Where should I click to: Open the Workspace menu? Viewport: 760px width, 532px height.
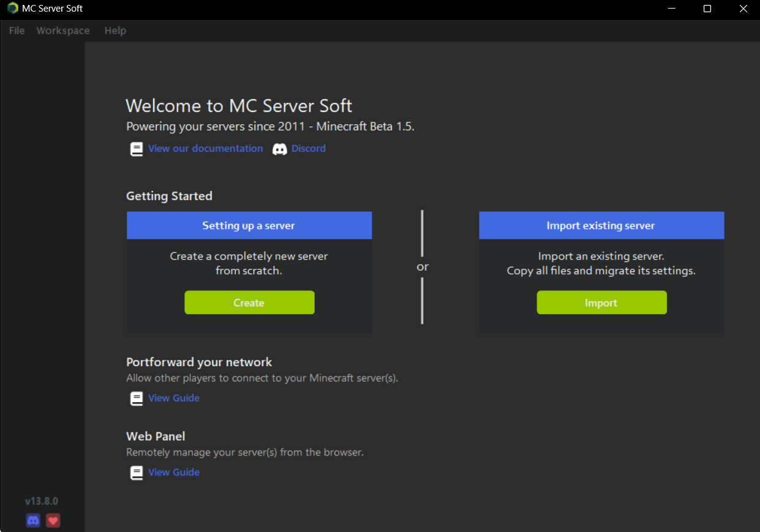63,31
